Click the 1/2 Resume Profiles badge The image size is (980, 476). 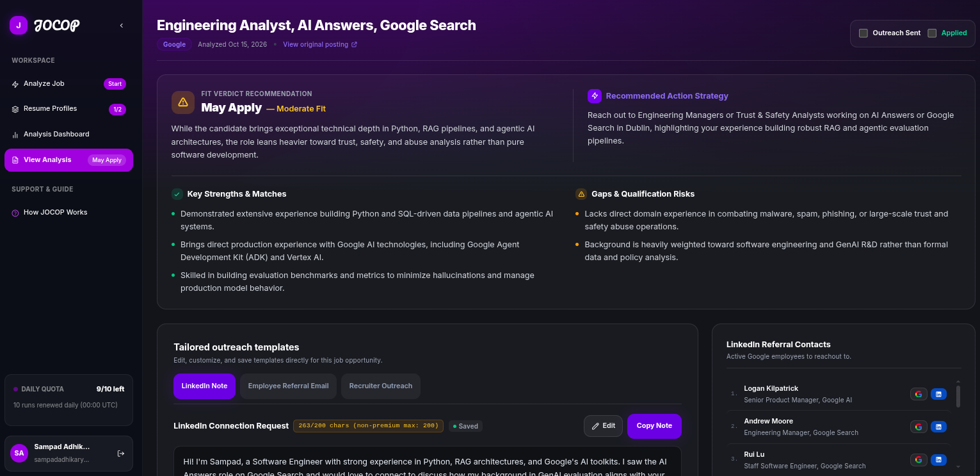(x=117, y=110)
